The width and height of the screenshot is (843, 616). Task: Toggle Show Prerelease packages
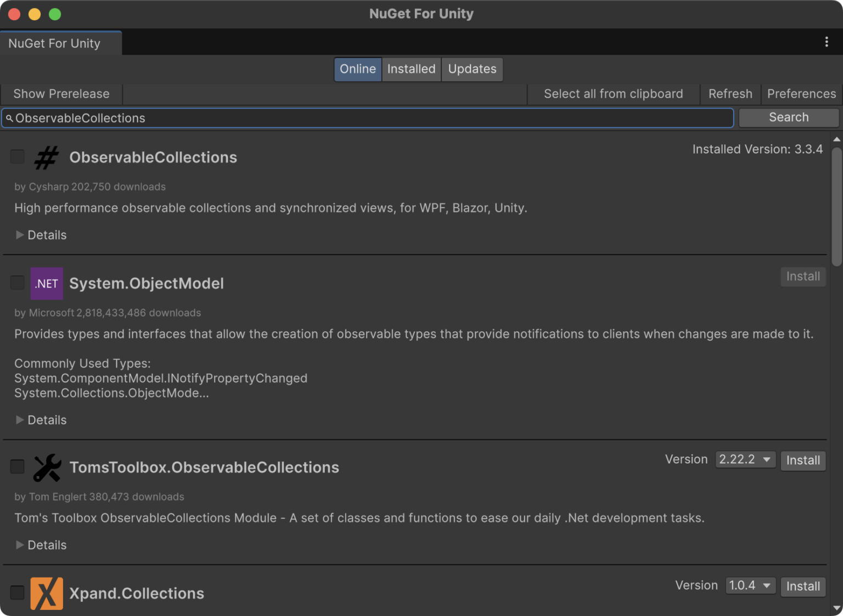pos(61,93)
